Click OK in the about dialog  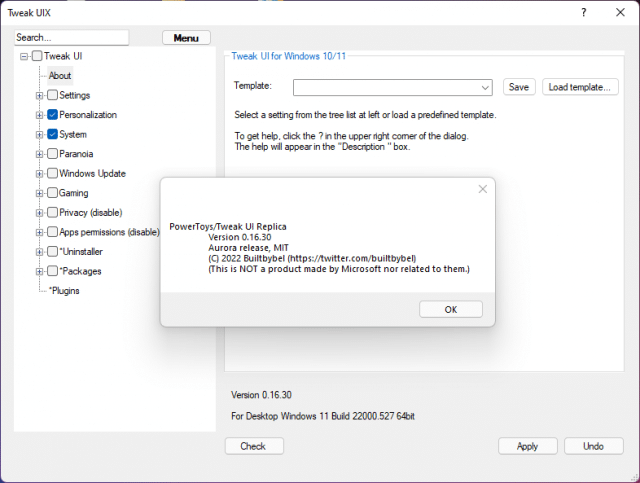pos(451,309)
